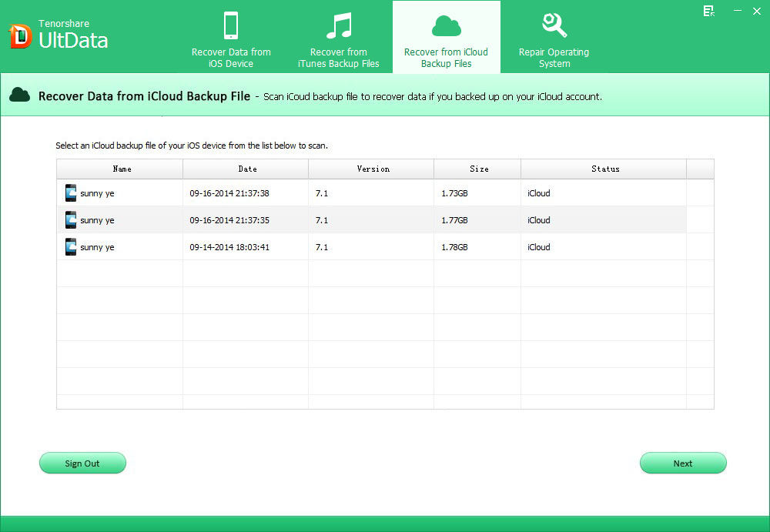Click version 7.1 in the 1.73GB row
The width and height of the screenshot is (770, 532).
pos(322,193)
